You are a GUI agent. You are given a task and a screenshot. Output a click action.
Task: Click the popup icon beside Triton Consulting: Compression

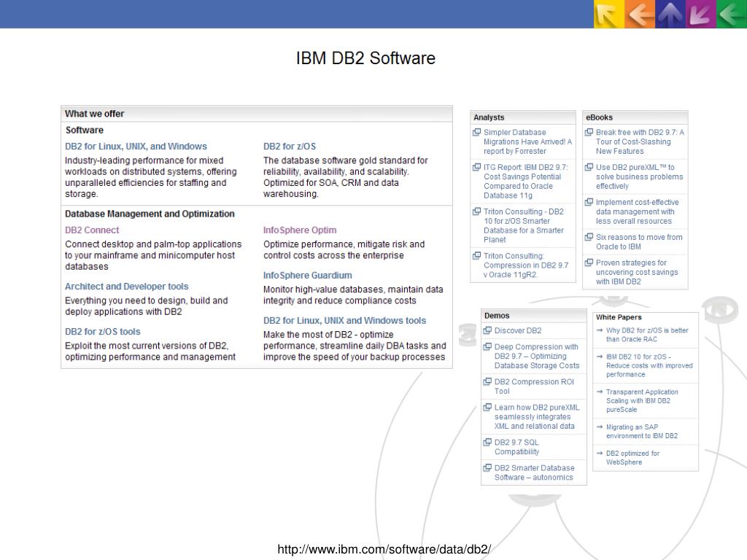[476, 256]
